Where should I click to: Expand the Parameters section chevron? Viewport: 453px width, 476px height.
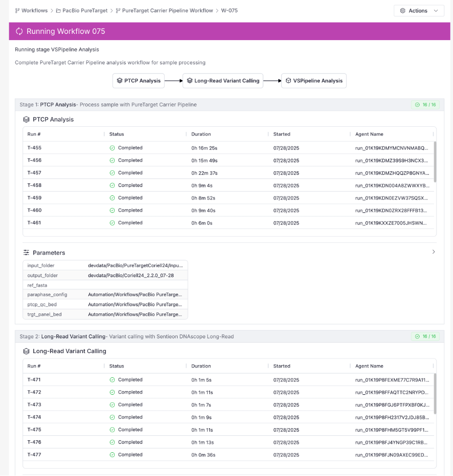pyautogui.click(x=434, y=252)
